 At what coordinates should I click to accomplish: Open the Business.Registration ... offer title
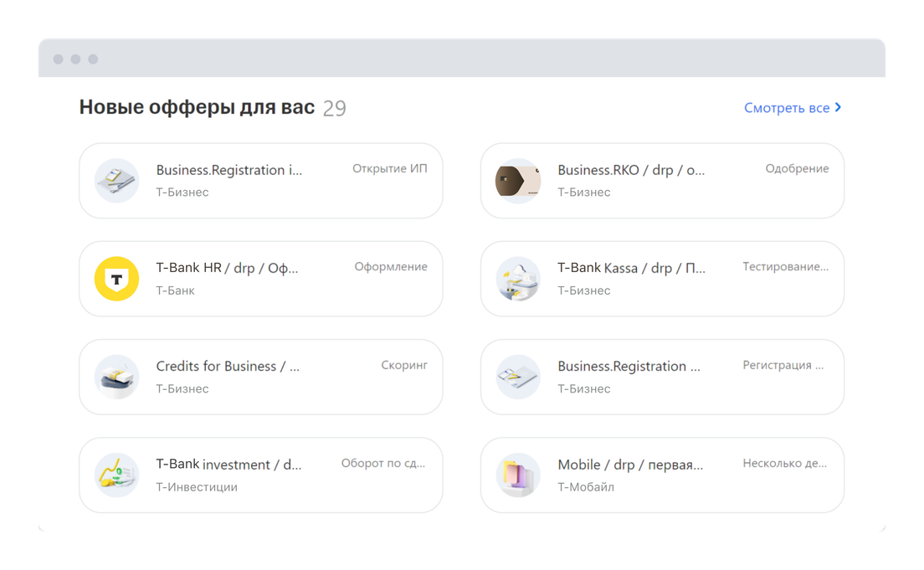tap(629, 366)
